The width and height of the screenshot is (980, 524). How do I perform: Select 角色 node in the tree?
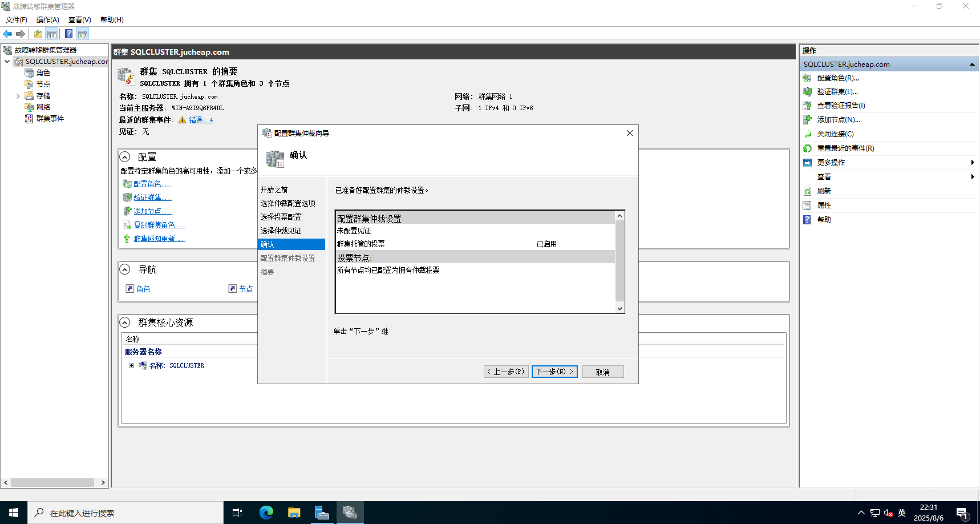[x=43, y=72]
